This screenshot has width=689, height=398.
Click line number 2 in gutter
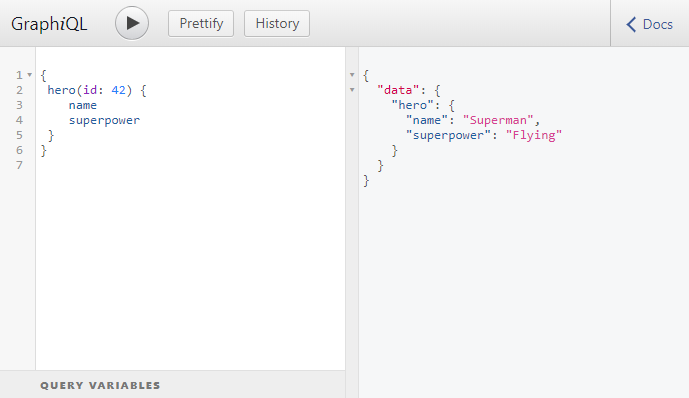(19, 90)
